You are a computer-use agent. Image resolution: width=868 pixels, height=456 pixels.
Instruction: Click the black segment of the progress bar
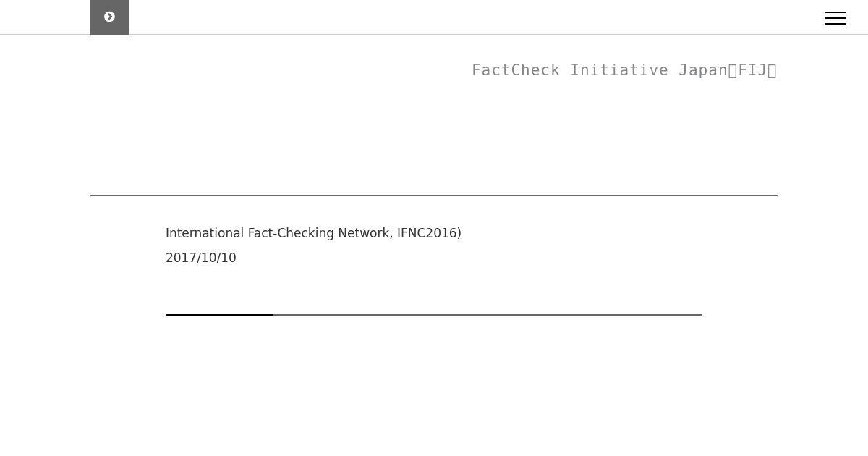click(219, 315)
